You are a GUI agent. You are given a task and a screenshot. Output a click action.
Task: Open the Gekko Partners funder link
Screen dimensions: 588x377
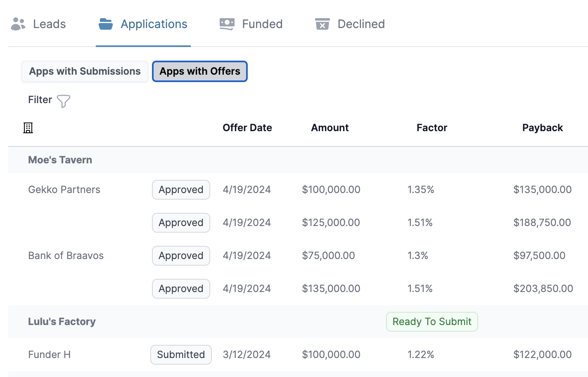[64, 190]
